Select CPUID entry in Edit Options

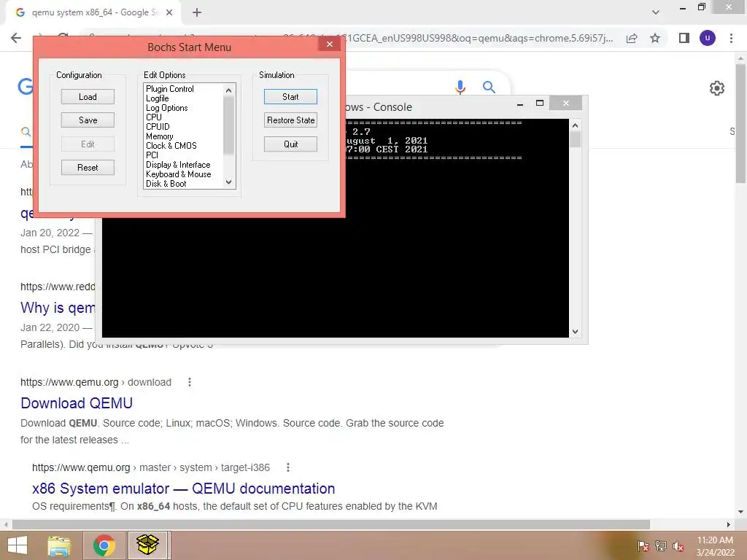click(x=158, y=127)
